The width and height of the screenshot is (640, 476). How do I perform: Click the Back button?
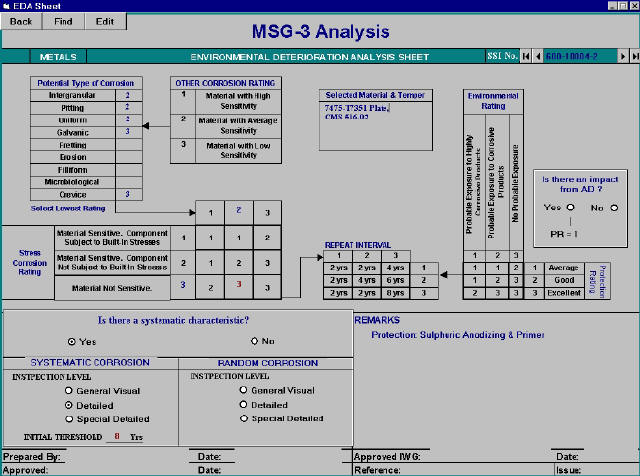tap(21, 21)
